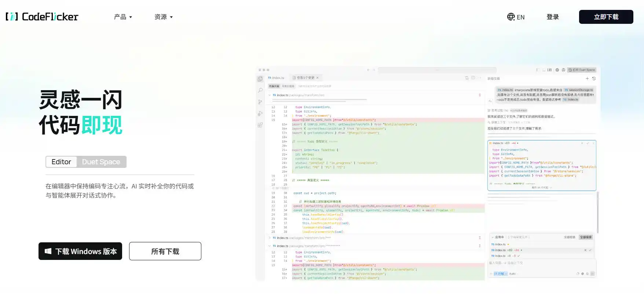Expand the 思考过程 section
The height and width of the screenshot is (294, 644).
coord(498,110)
